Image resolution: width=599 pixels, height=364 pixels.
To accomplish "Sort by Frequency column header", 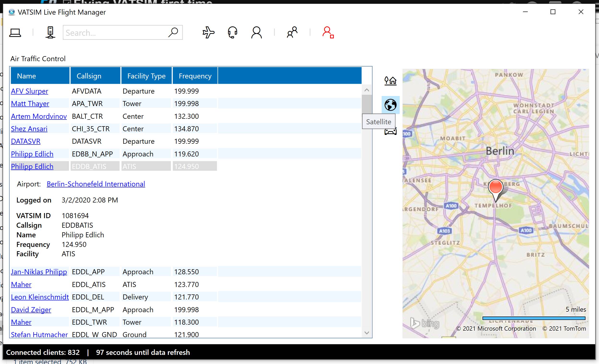I will (195, 76).
